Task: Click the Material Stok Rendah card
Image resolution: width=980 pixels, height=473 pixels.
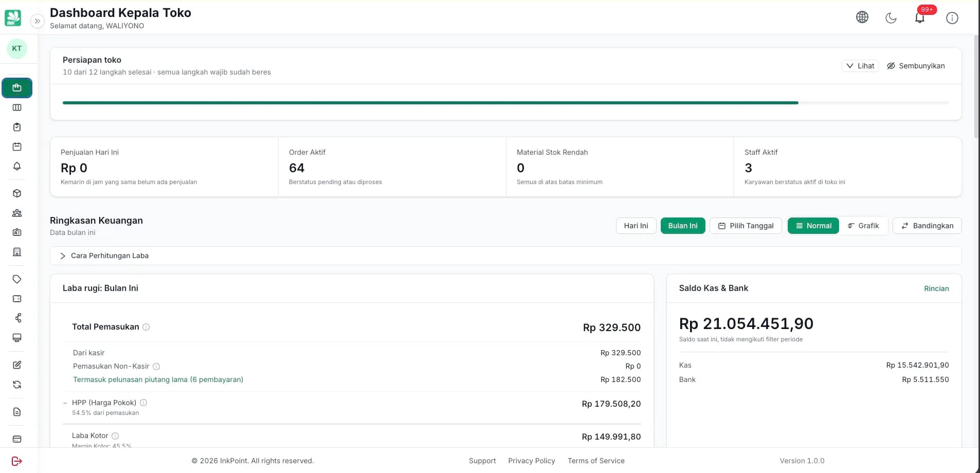Action: pos(620,167)
